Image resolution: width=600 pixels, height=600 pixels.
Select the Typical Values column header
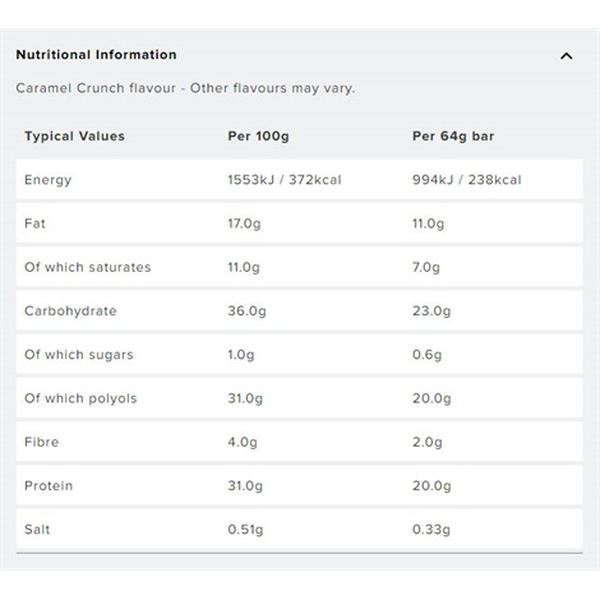(75, 136)
